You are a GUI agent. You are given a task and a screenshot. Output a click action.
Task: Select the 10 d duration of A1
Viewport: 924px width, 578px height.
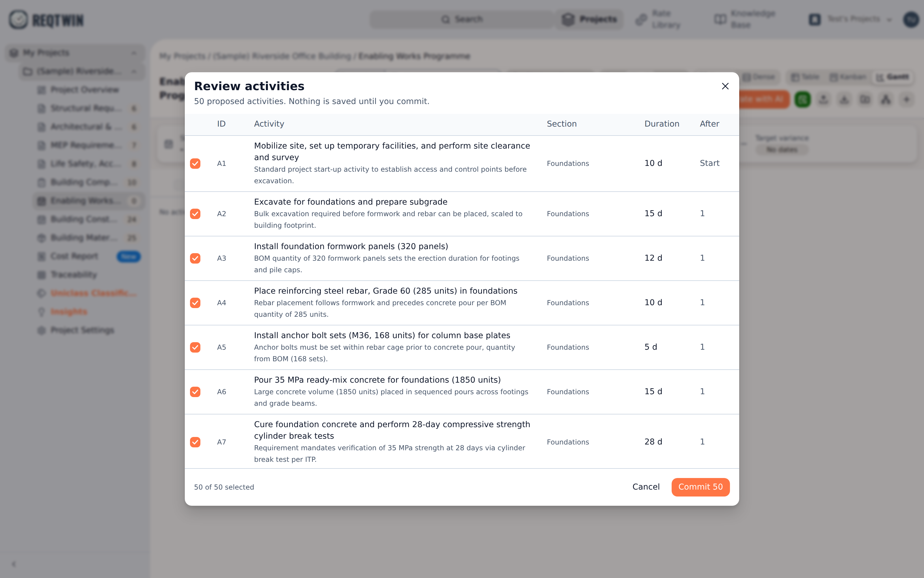pyautogui.click(x=653, y=163)
